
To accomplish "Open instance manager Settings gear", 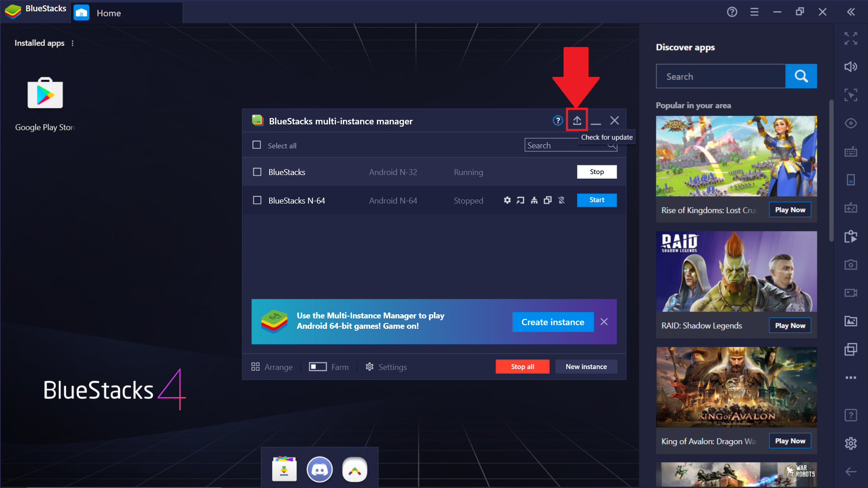I will pyautogui.click(x=370, y=367).
